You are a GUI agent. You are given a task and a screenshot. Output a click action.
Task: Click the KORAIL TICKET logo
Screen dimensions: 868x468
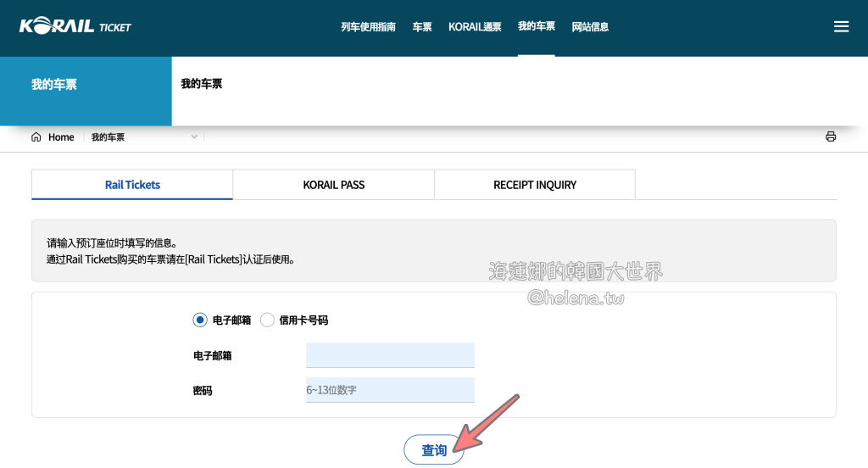pyautogui.click(x=75, y=26)
